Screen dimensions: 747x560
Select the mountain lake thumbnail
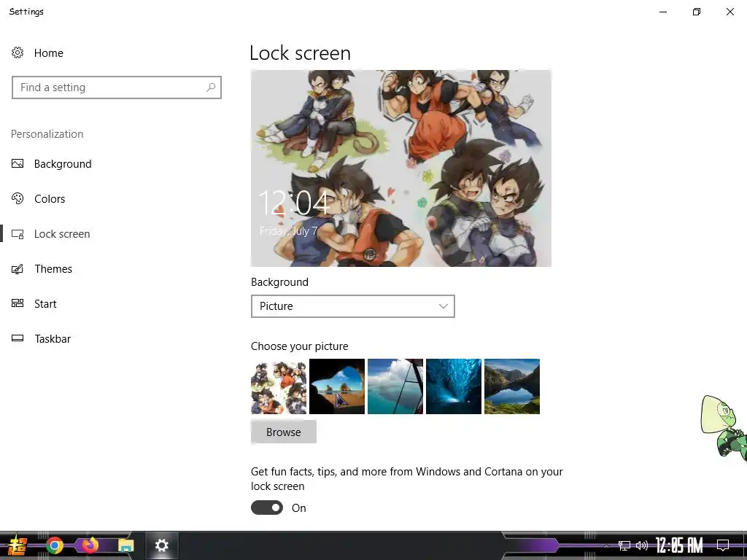point(512,386)
